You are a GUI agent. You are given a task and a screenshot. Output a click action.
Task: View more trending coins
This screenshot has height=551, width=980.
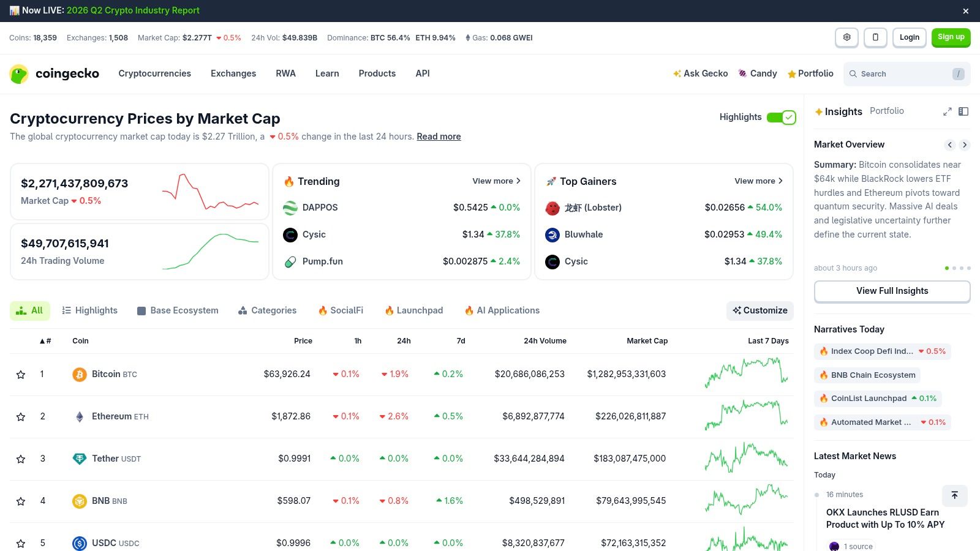496,181
